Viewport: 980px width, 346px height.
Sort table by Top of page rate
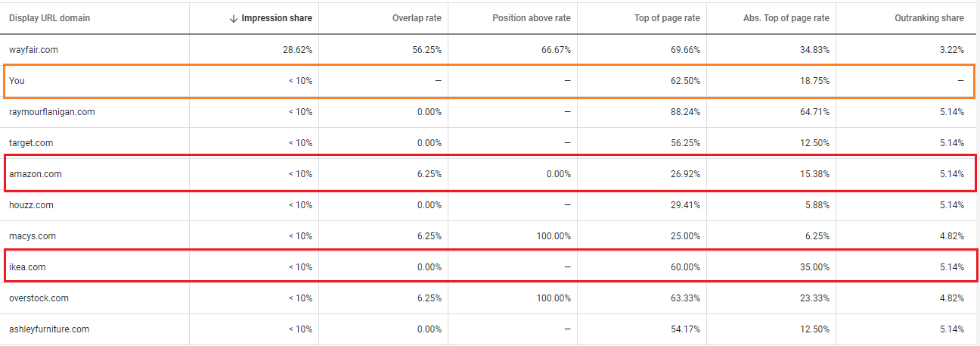click(x=668, y=18)
